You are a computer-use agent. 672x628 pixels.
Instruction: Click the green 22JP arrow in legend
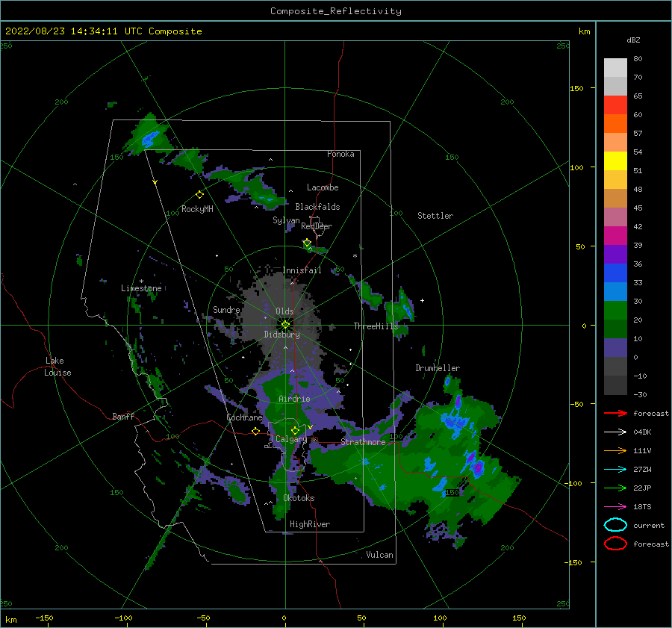tap(615, 488)
